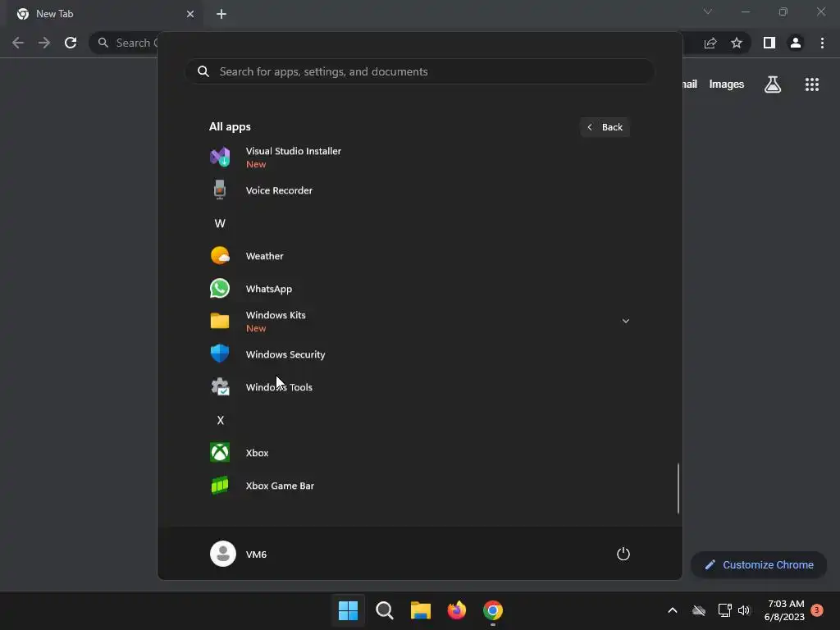Go back in the Chrome browser
Screen dimensions: 840x630
click(18, 43)
